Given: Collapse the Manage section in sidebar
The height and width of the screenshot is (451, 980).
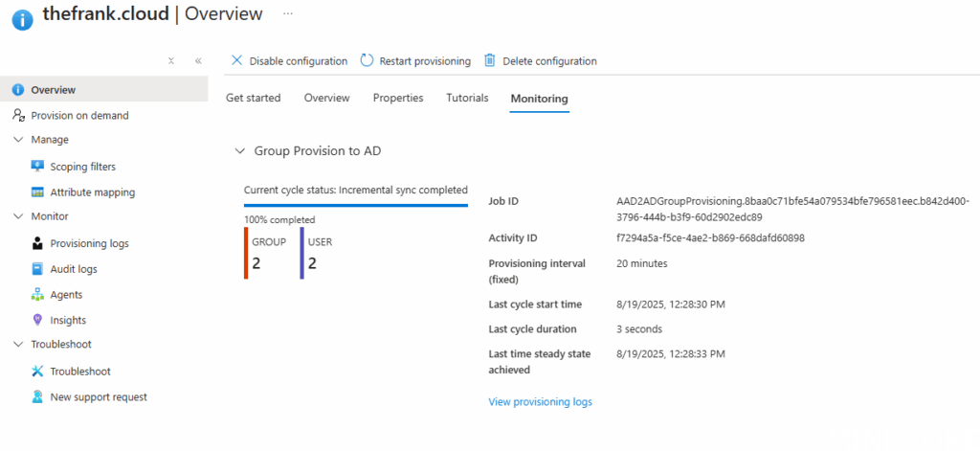Looking at the screenshot, I should click(x=18, y=140).
